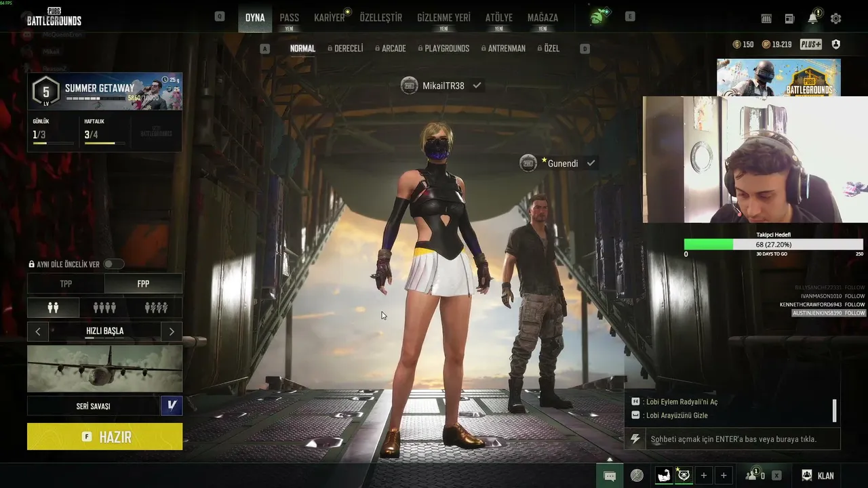The width and height of the screenshot is (868, 488).
Task: Click the yellow HAZIR ready button
Action: [x=104, y=436]
